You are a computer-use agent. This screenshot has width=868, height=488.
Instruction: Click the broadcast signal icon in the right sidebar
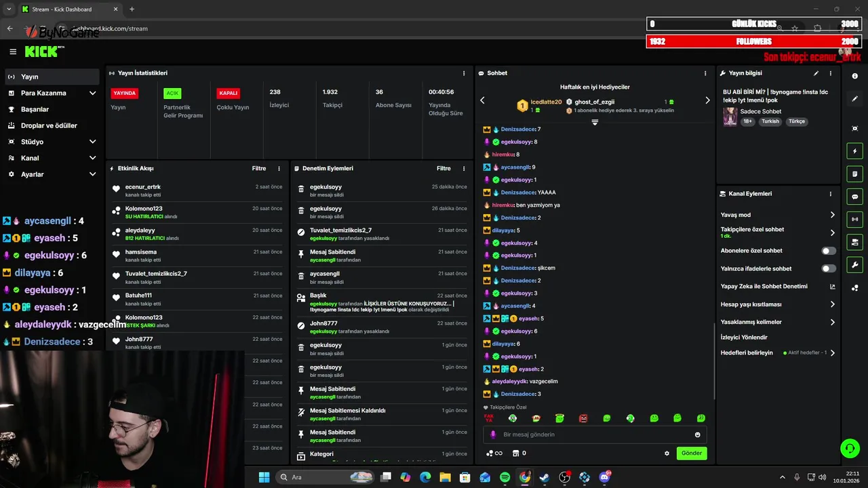(855, 219)
